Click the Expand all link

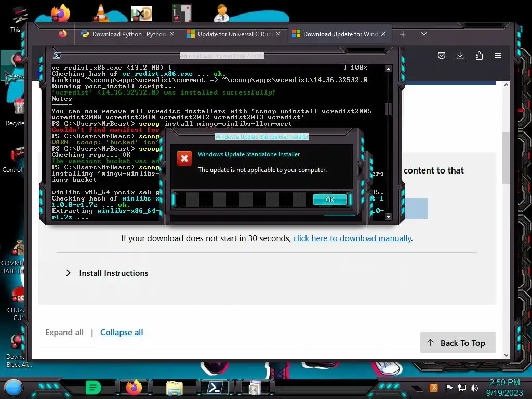64,332
